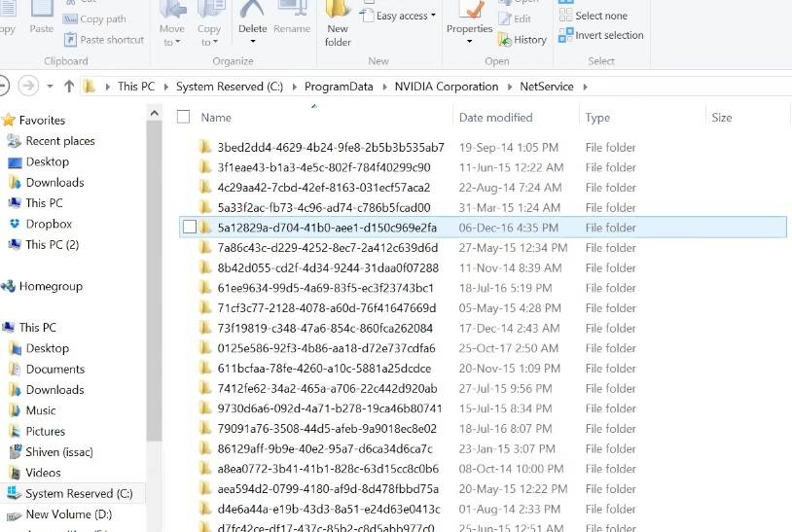Click the navigation pane scroll up arrow

click(x=154, y=114)
